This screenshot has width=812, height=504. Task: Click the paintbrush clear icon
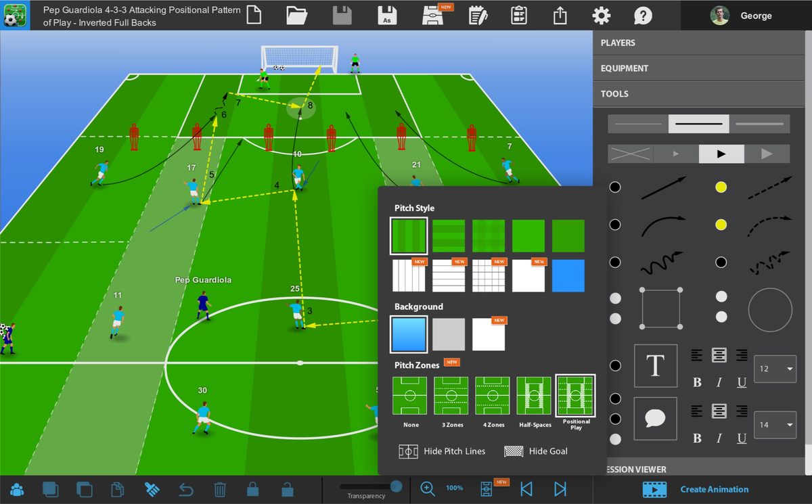(152, 488)
